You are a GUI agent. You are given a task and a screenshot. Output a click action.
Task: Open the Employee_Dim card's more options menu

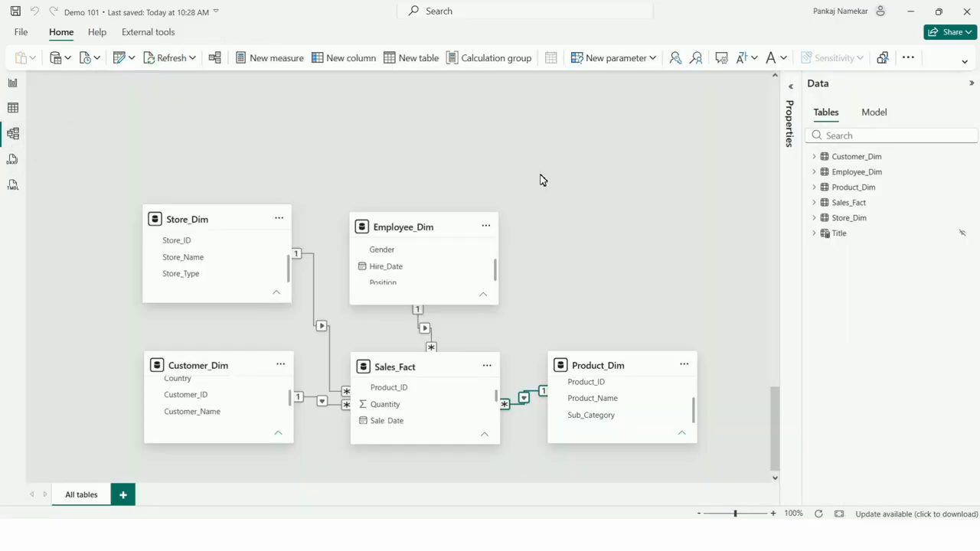[x=485, y=226]
